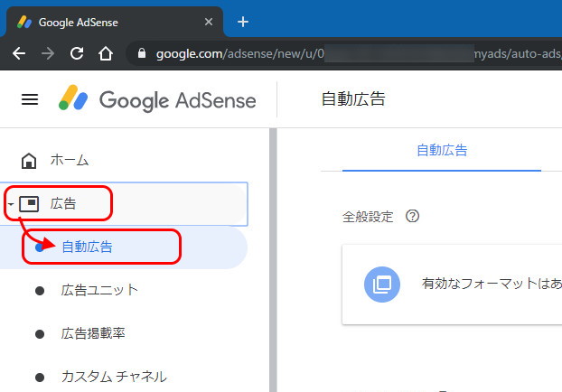Switch to the 自動広告 tab
Viewport: 562px width, 392px height.
pyautogui.click(x=442, y=151)
